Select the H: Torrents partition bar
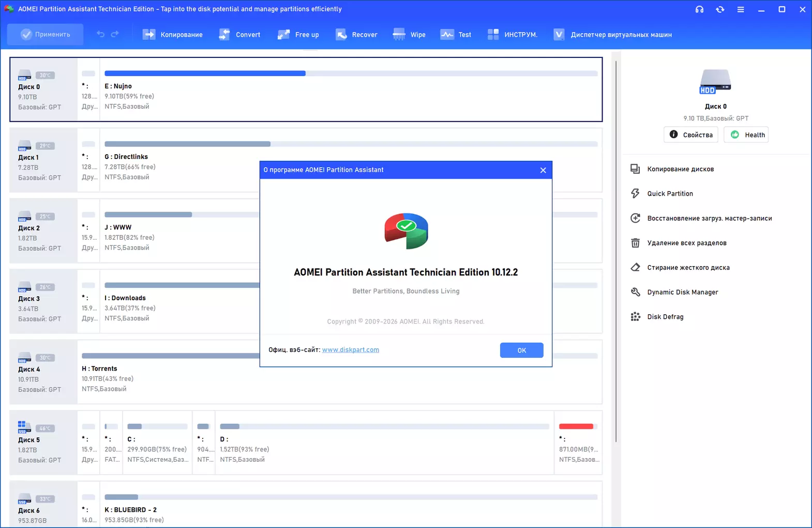The image size is (812, 528). [x=171, y=356]
